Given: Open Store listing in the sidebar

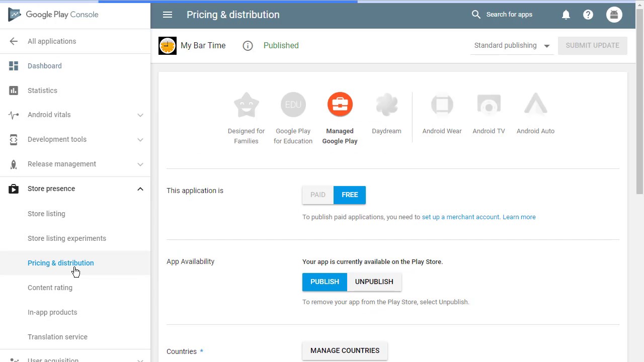Looking at the screenshot, I should point(46,214).
